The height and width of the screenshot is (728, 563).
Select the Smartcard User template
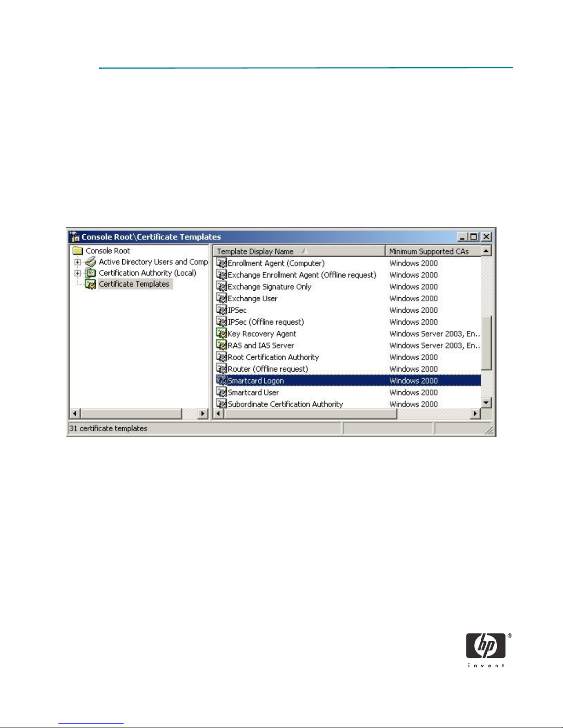coord(253,393)
